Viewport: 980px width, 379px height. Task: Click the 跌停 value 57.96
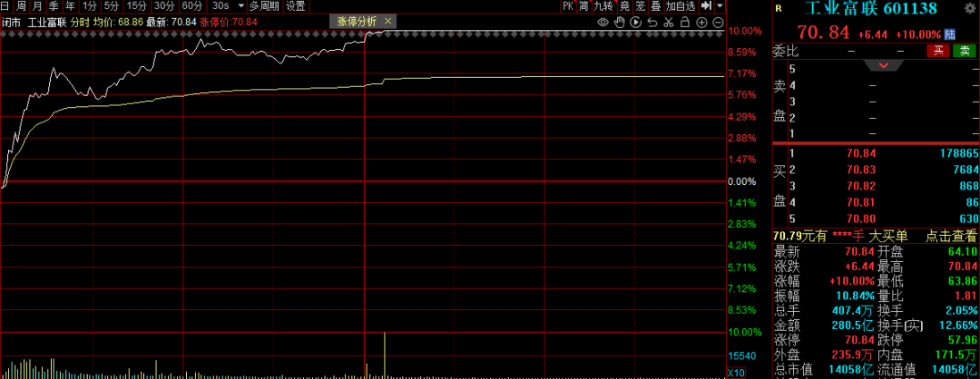point(961,340)
